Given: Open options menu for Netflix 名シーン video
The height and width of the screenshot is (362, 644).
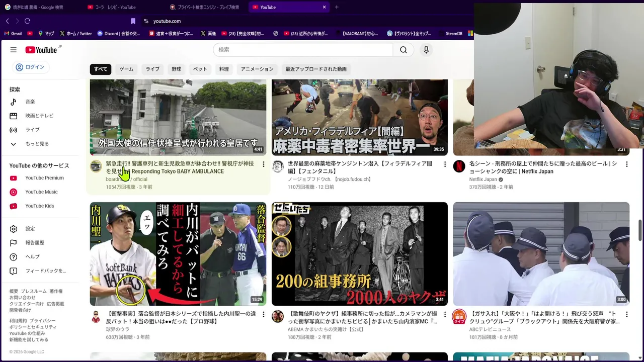Looking at the screenshot, I should point(626,164).
